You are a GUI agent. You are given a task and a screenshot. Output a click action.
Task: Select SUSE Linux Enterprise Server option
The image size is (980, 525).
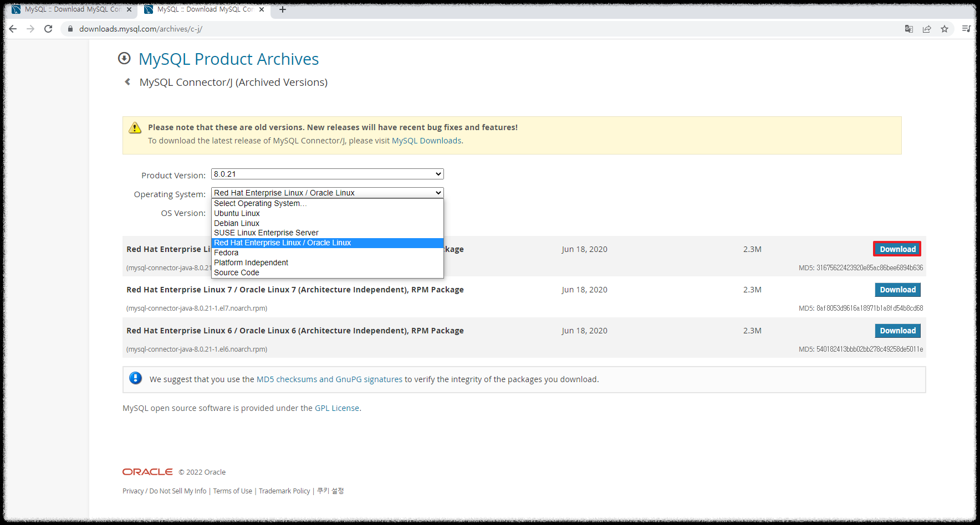click(328, 233)
